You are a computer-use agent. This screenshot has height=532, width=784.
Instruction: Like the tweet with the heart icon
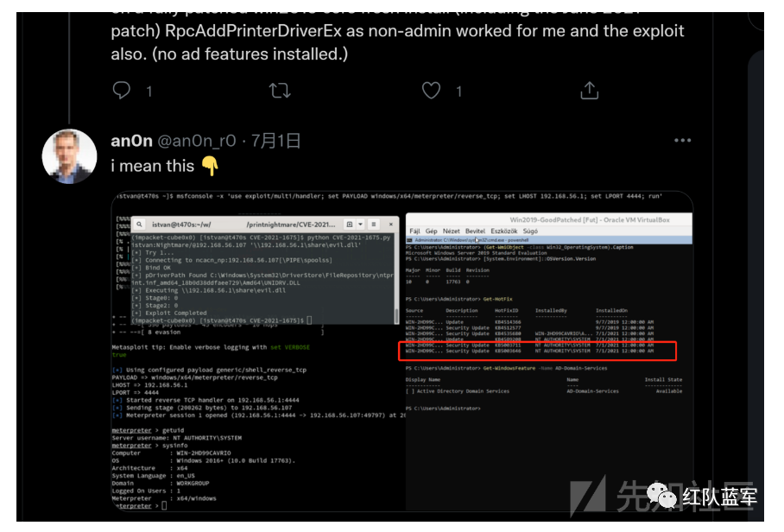(431, 91)
